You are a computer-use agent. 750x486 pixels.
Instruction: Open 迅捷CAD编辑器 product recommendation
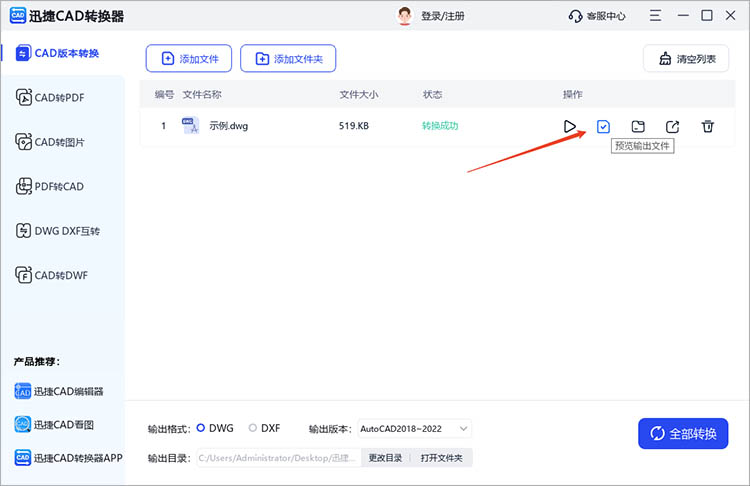59,391
